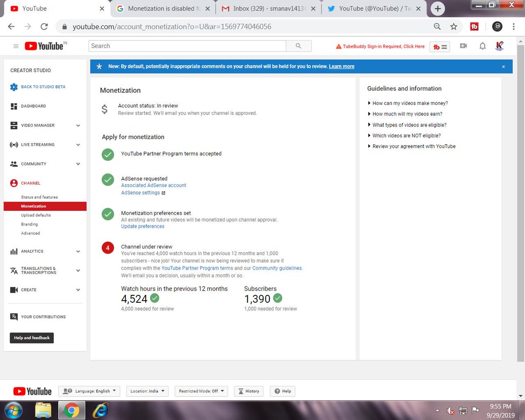Image resolution: width=525 pixels, height=420 pixels.
Task: Click the Dashboard sidebar icon
Action: (14, 106)
